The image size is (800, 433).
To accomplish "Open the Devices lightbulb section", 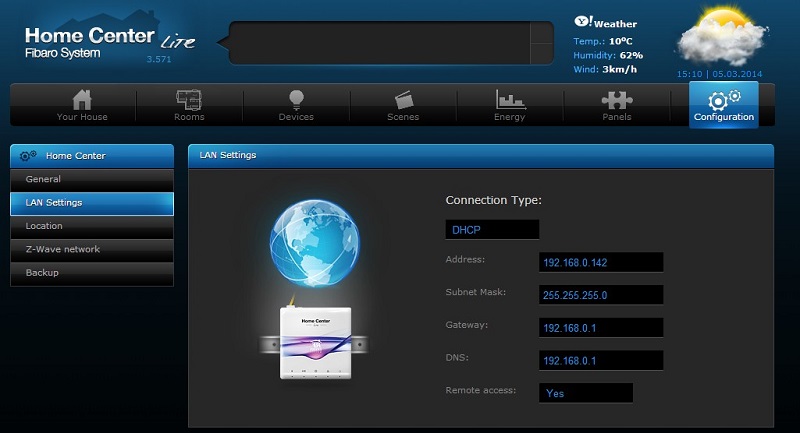I will tap(296, 105).
